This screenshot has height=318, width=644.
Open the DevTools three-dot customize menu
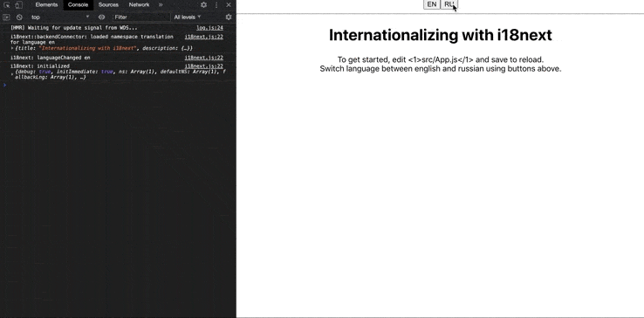[x=216, y=5]
